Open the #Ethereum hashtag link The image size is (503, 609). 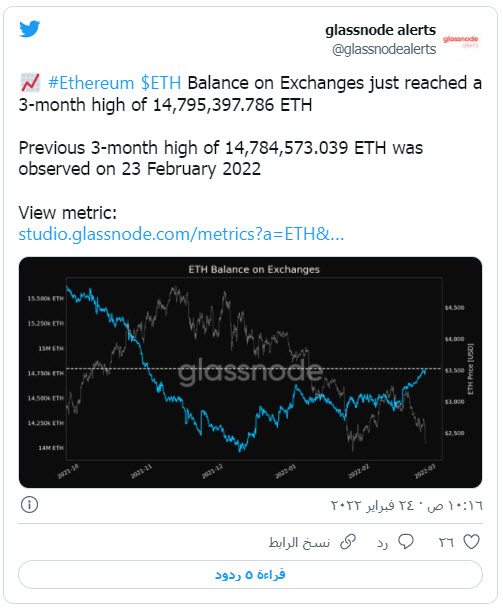tap(91, 83)
